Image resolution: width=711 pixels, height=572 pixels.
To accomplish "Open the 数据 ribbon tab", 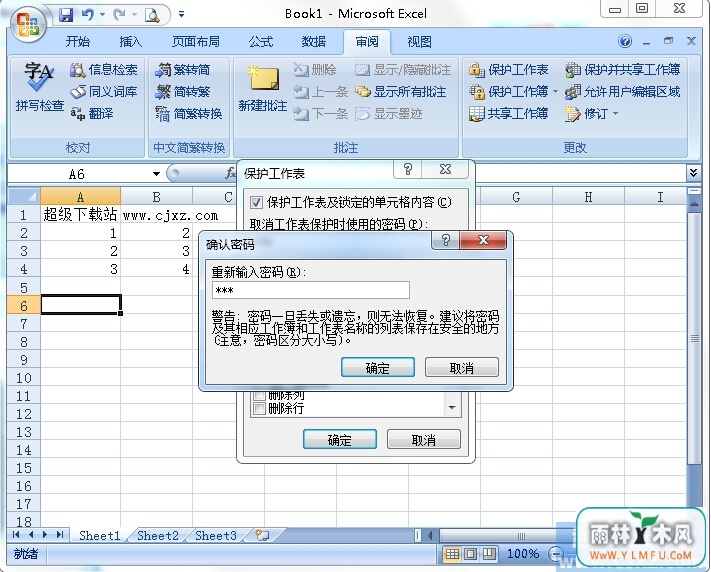I will (314, 42).
